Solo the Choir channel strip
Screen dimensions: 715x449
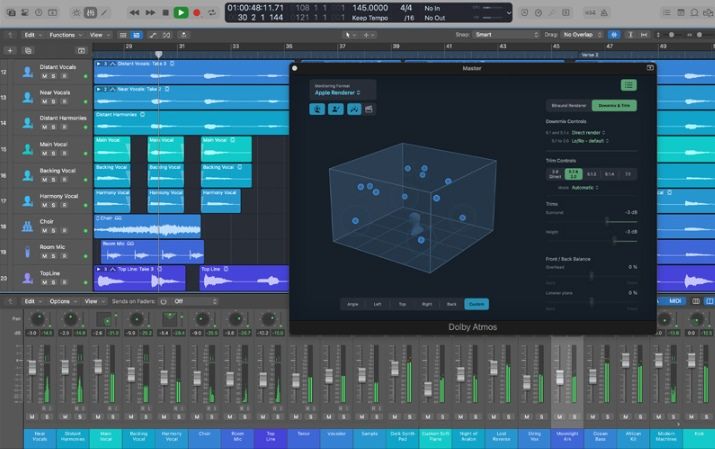pyautogui.click(x=211, y=415)
